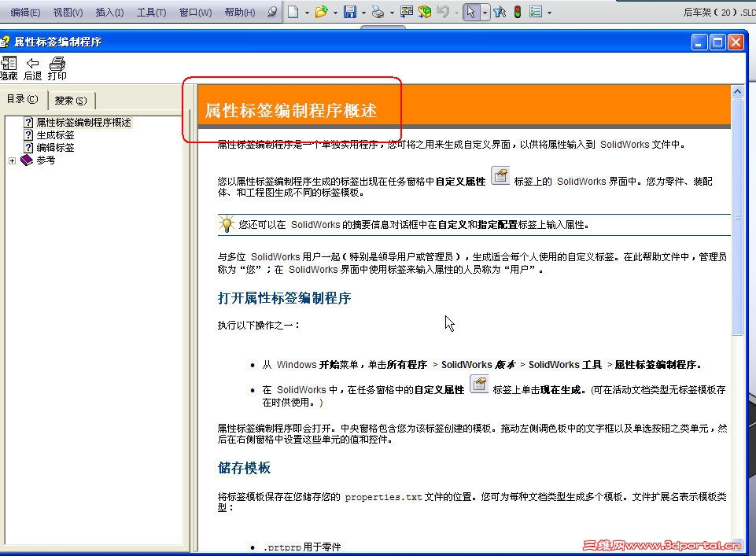
Task: Switch to the 目录(C) tab
Action: click(23, 99)
